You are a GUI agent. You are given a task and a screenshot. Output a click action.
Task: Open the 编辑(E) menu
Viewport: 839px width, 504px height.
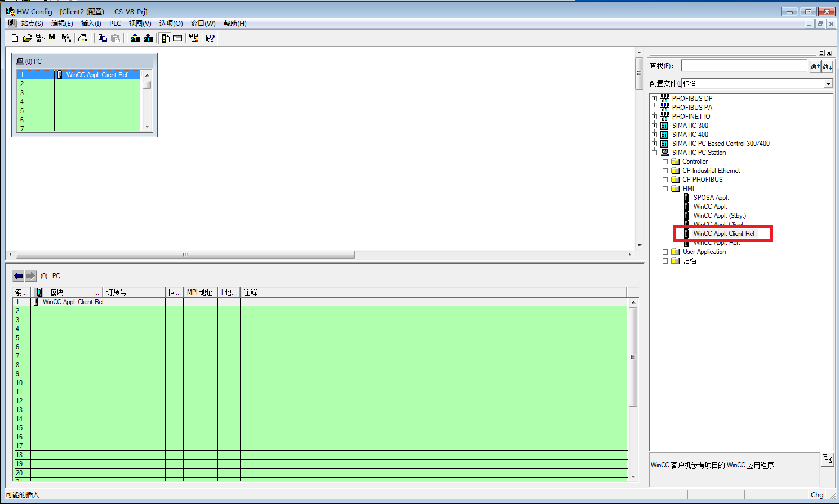[x=62, y=24]
